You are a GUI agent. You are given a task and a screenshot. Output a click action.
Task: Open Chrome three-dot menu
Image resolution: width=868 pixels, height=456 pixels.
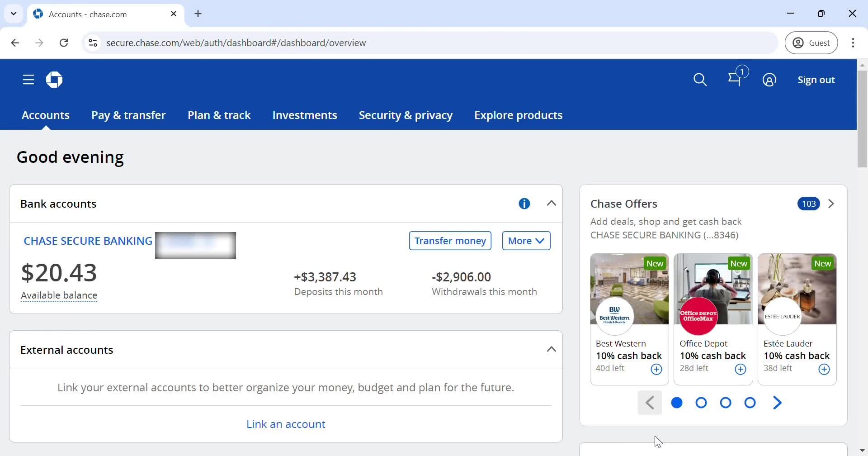point(853,43)
